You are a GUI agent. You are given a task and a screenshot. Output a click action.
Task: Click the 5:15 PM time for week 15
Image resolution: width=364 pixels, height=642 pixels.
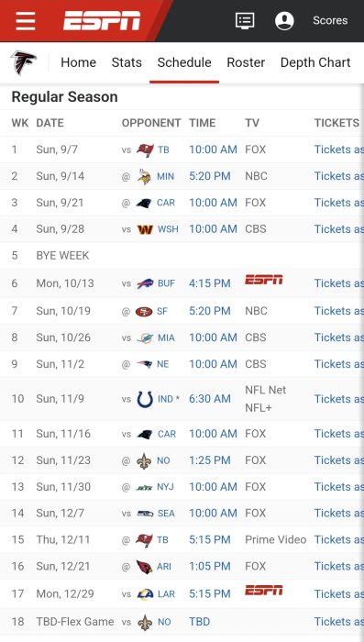pos(210,539)
